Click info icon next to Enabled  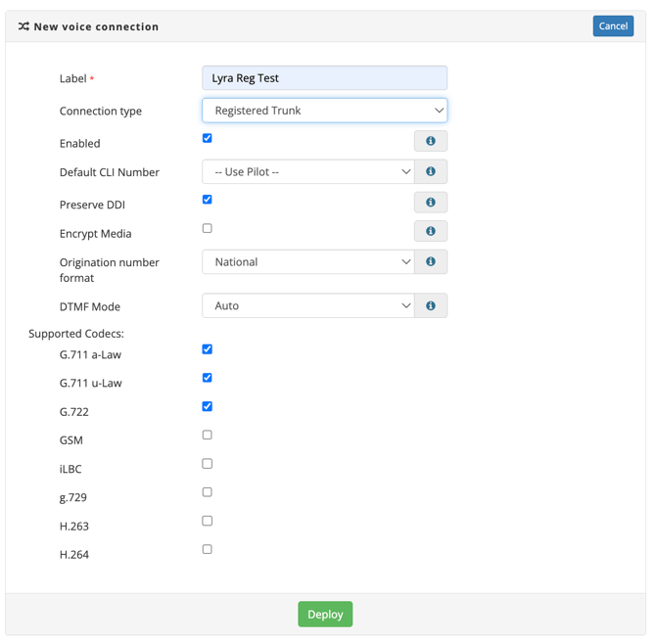tap(430, 142)
